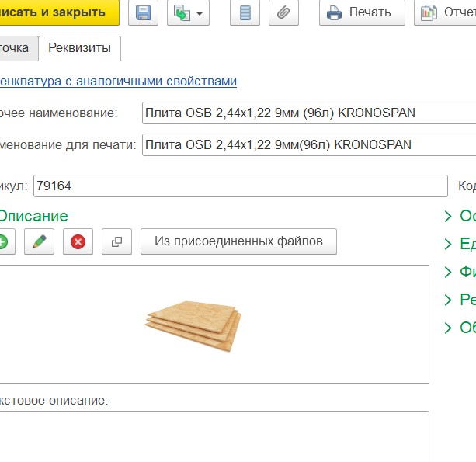Open the create-based-on icon with dropdown arrow
Image resolution: width=476 pixels, height=462 pixels.
click(188, 13)
